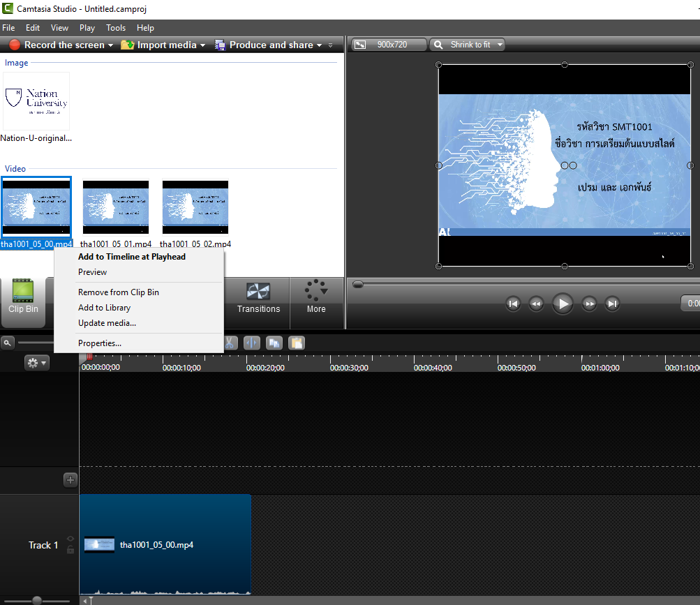This screenshot has width=700, height=605.
Task: Click the track height slider handle
Action: point(37,600)
